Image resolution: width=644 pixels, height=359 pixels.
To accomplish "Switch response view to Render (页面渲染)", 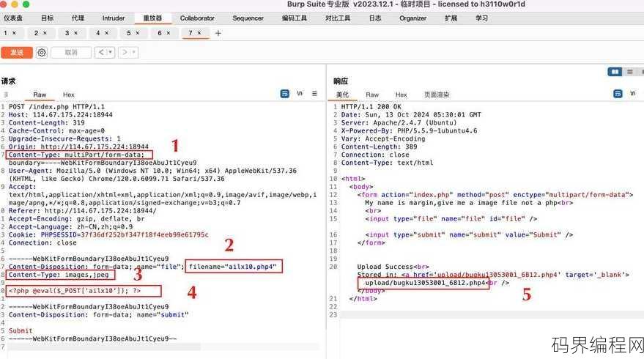I will [x=437, y=95].
